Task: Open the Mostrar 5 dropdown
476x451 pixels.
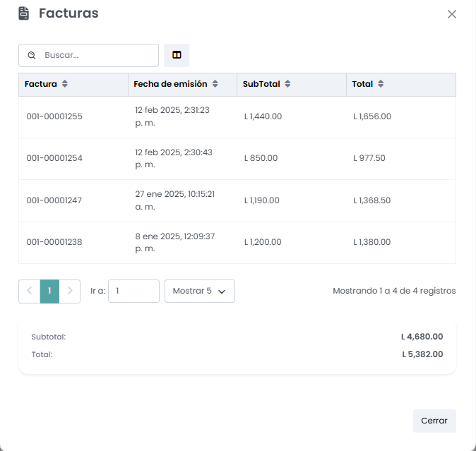Action: (x=200, y=291)
